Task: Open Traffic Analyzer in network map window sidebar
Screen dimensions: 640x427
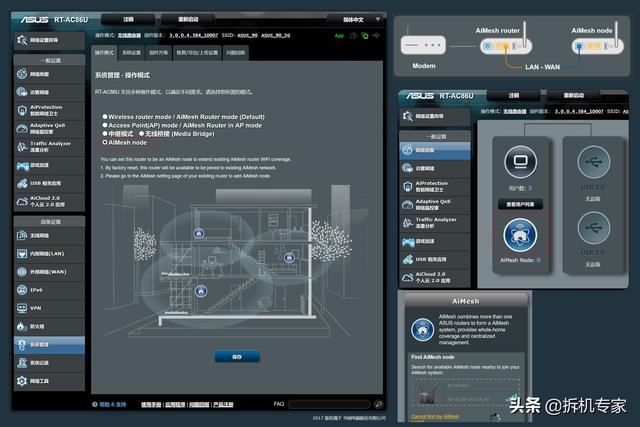Action: [x=434, y=223]
